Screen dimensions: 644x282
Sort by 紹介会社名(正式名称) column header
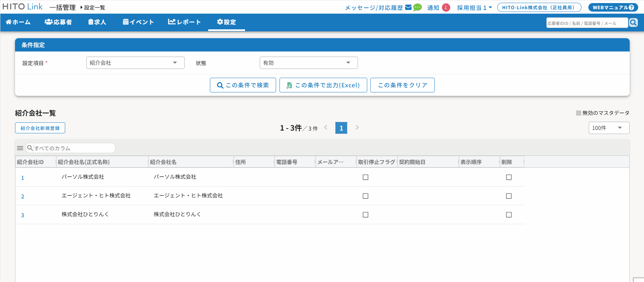(102, 162)
